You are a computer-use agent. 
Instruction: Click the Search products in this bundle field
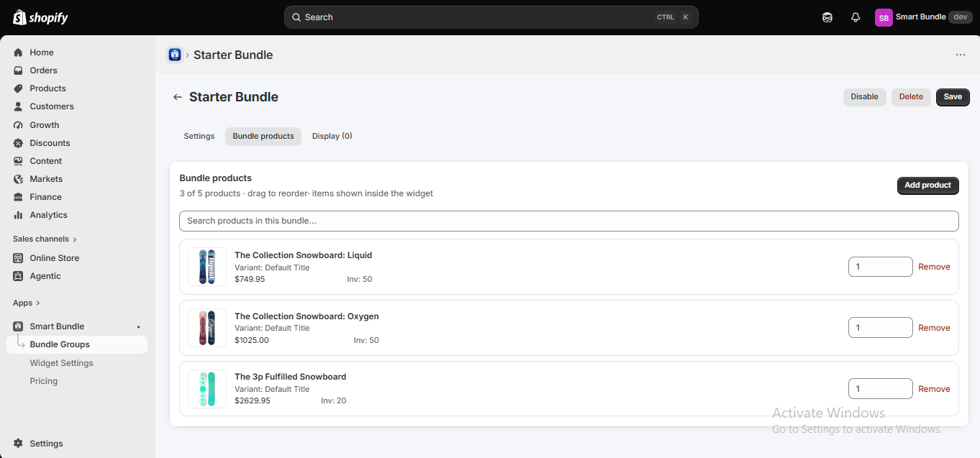569,221
